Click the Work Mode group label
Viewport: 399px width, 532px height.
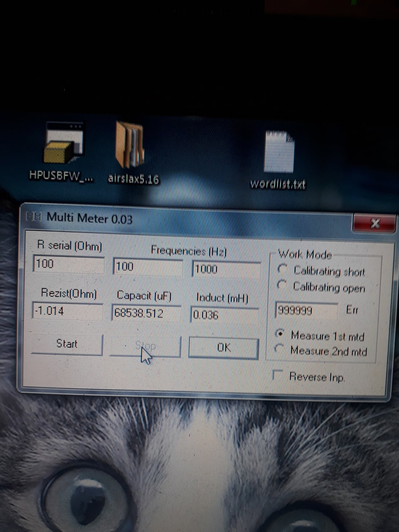tap(305, 254)
